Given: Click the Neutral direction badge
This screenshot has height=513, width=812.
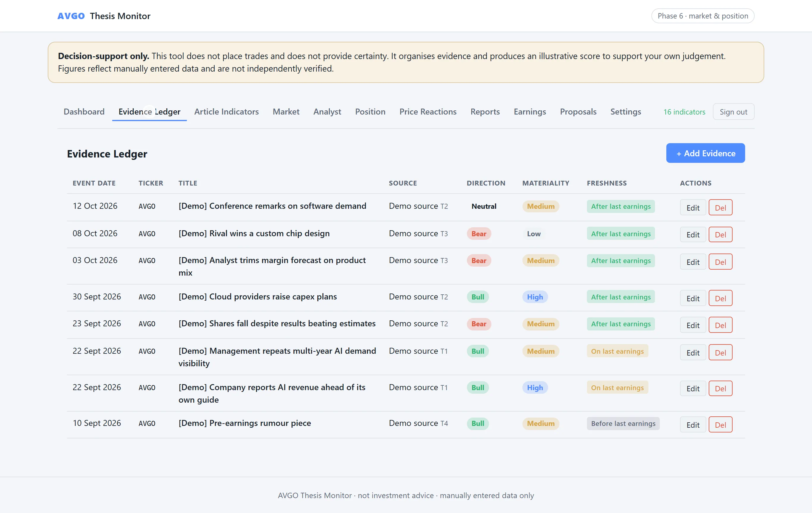Looking at the screenshot, I should click(484, 206).
